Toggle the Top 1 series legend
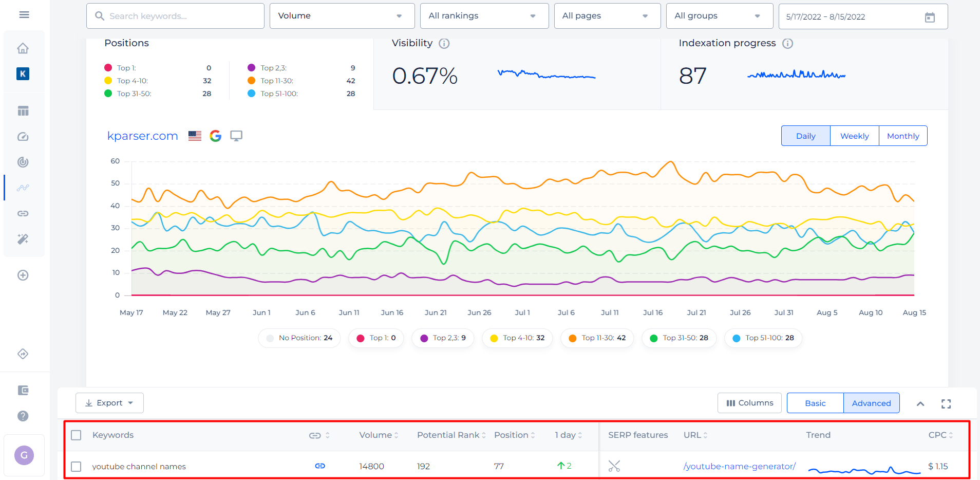Image resolution: width=980 pixels, height=480 pixels. point(376,338)
